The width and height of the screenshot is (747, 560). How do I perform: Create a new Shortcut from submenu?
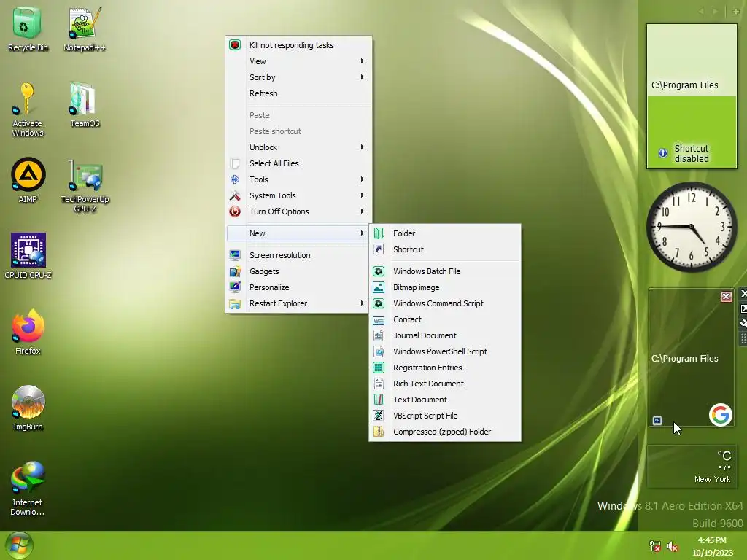[445, 249]
